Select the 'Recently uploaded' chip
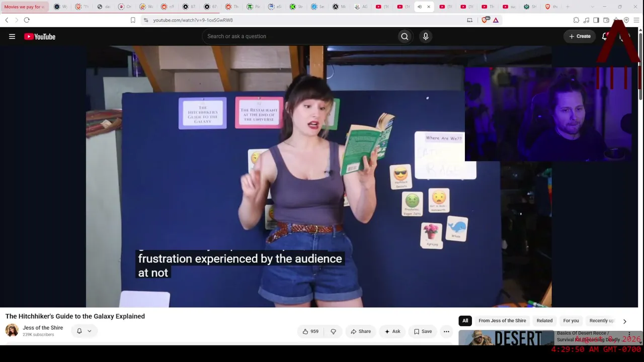This screenshot has width=644, height=362. point(602,321)
